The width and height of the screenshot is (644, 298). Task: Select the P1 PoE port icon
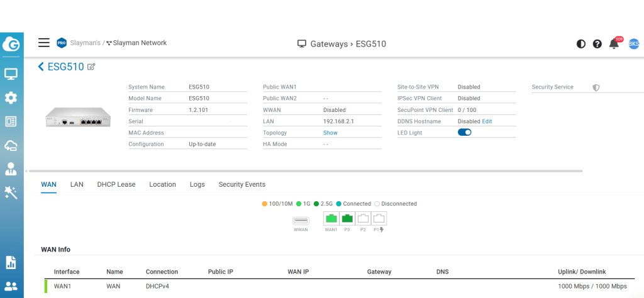pos(379,219)
